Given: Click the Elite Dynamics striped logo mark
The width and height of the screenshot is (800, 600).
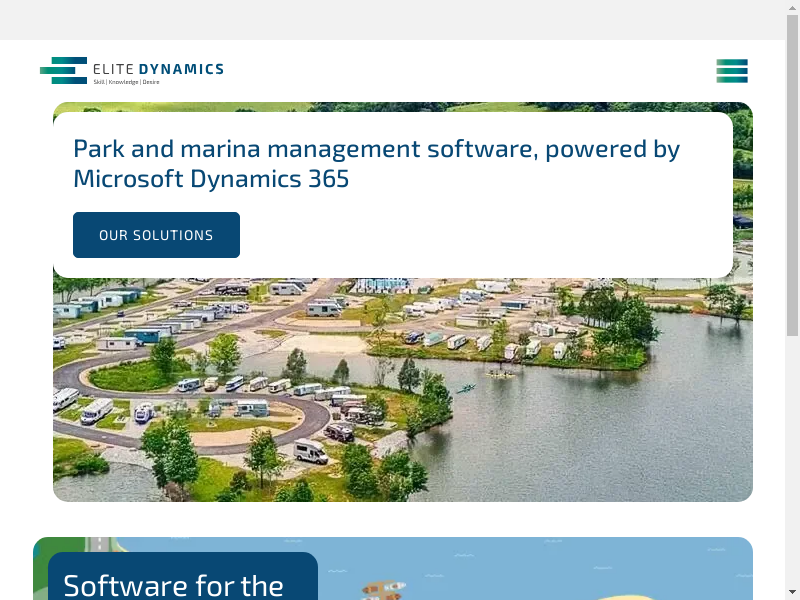Looking at the screenshot, I should tap(64, 70).
